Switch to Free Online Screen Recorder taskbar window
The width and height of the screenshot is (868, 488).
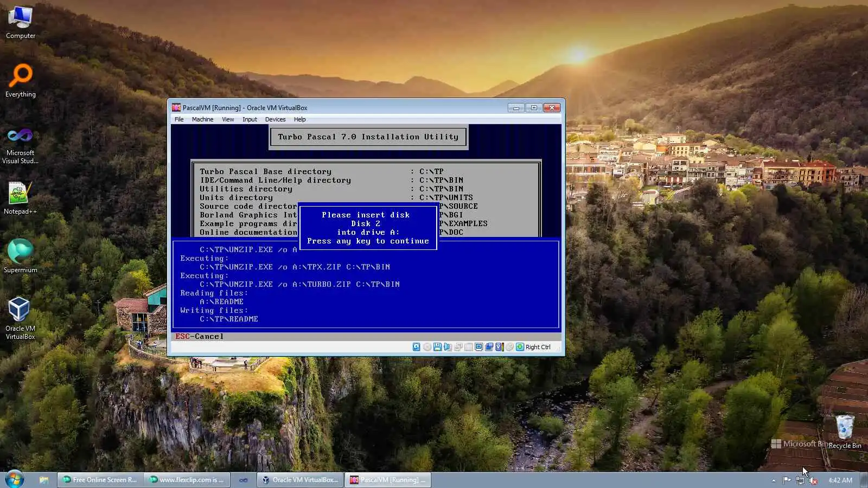100,480
